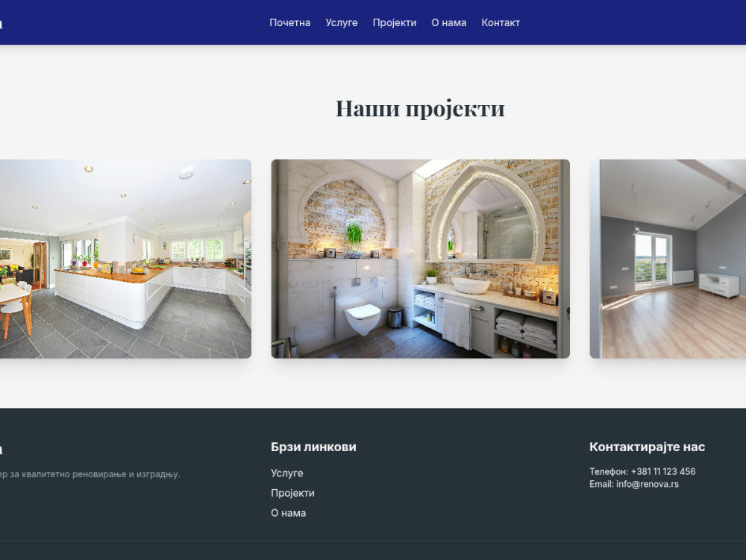Follow the footer О нама link
746x560 pixels.
click(288, 513)
